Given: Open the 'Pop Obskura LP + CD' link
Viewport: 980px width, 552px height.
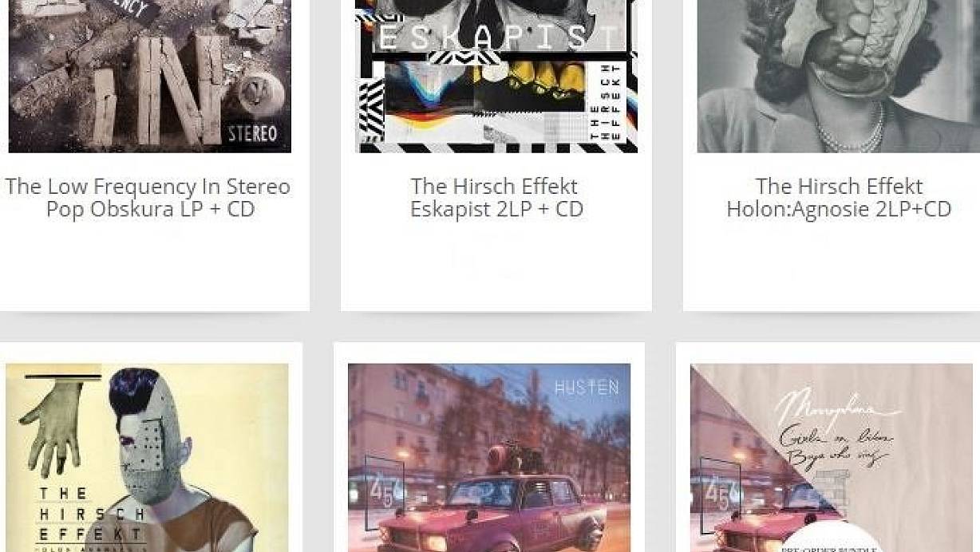Looking at the screenshot, I should [150, 209].
